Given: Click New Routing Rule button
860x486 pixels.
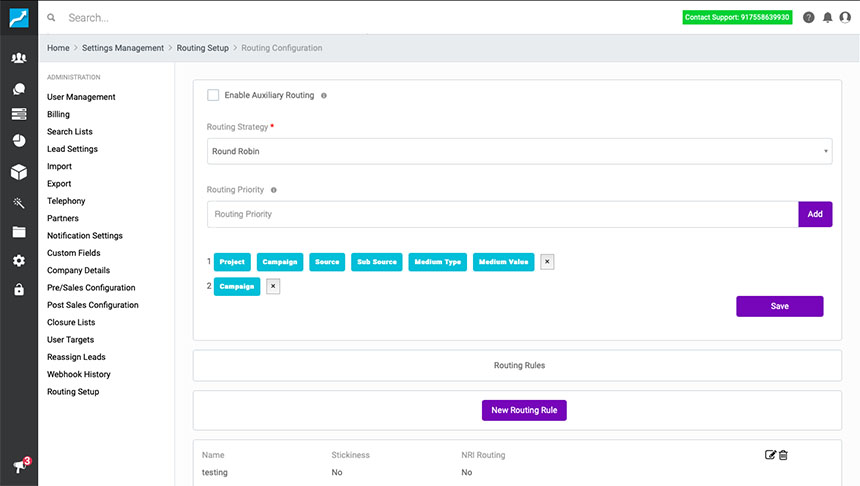Looking at the screenshot, I should [524, 410].
